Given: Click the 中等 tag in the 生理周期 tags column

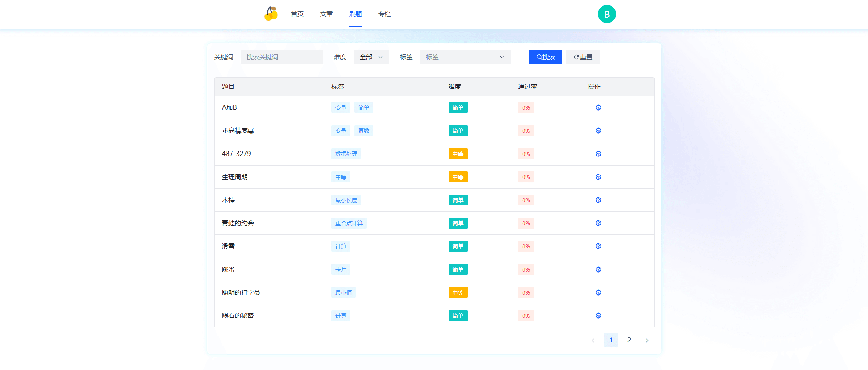Looking at the screenshot, I should (x=341, y=177).
